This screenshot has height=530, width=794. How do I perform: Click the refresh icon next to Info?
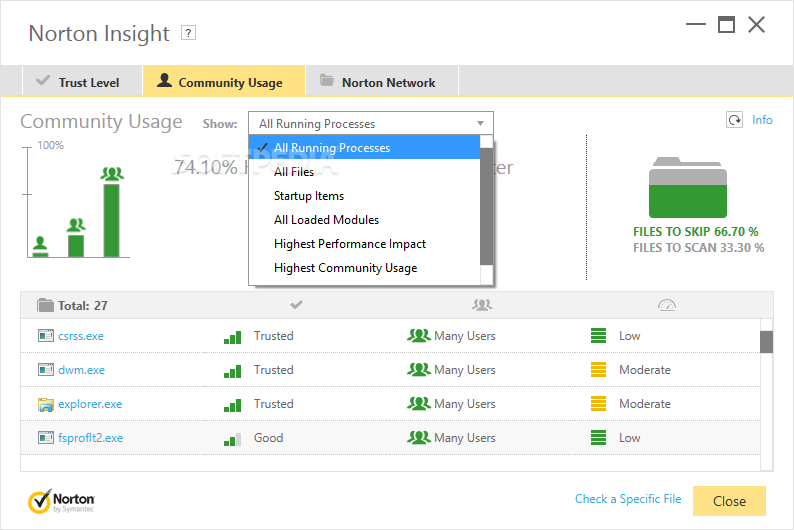pyautogui.click(x=734, y=120)
